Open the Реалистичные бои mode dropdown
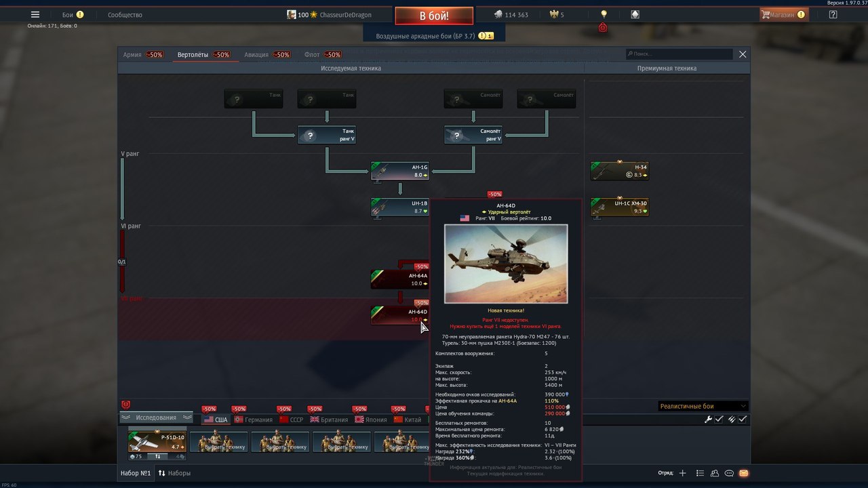This screenshot has width=868, height=488. pyautogui.click(x=703, y=406)
